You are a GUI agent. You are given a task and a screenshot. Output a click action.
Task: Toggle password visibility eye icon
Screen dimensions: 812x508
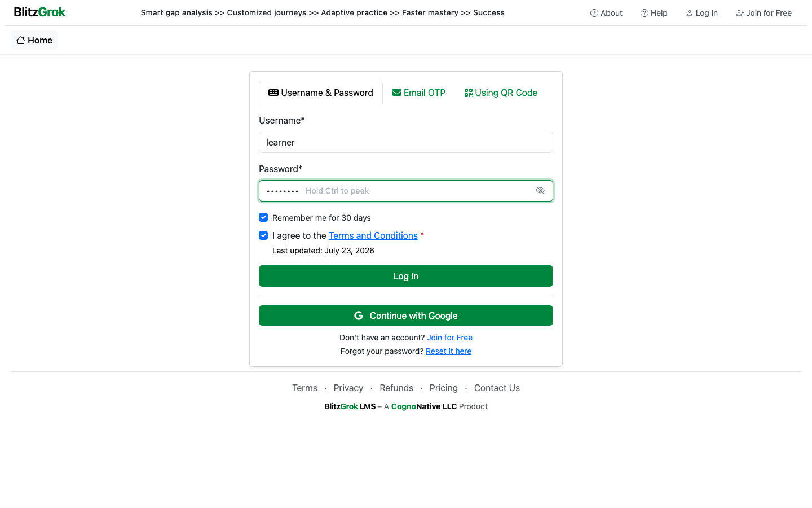pos(540,191)
